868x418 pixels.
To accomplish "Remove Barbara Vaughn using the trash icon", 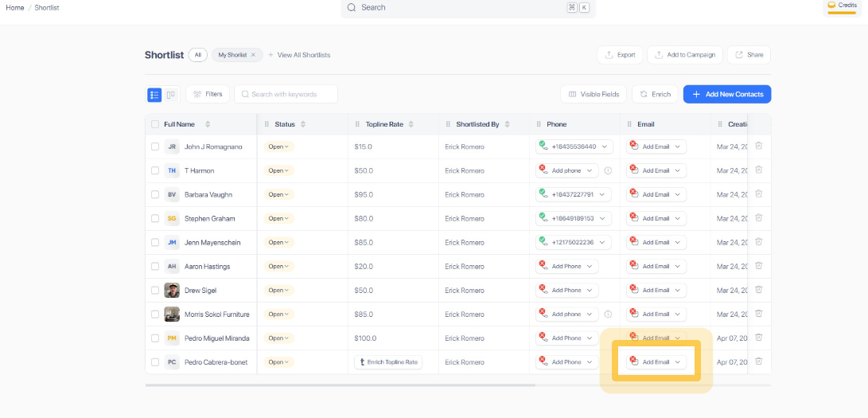I will point(759,193).
